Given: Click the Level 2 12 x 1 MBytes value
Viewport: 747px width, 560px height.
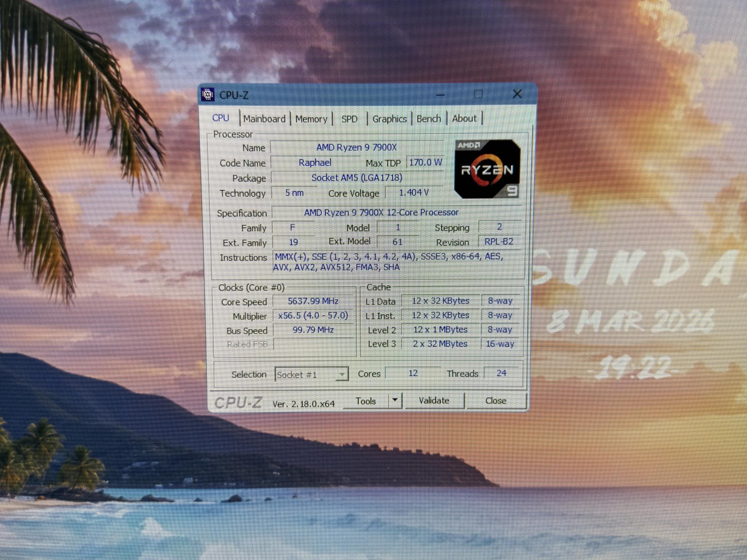Looking at the screenshot, I should [440, 330].
